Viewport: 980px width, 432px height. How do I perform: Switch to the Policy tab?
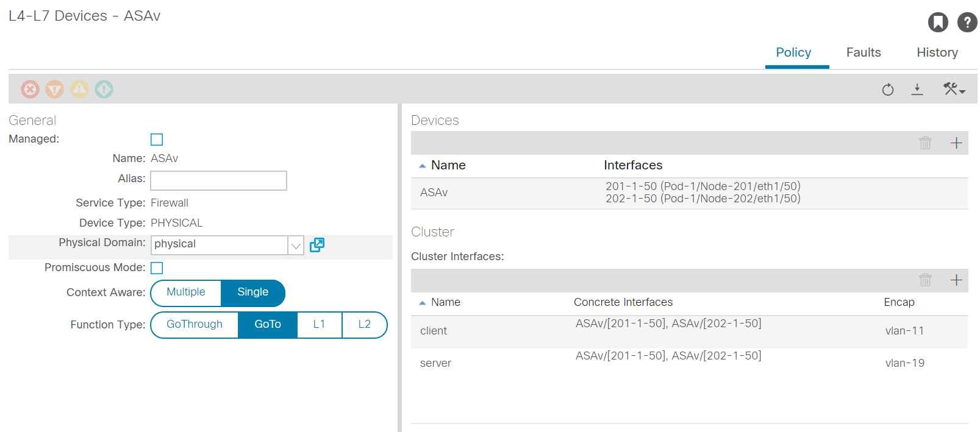[x=793, y=52]
